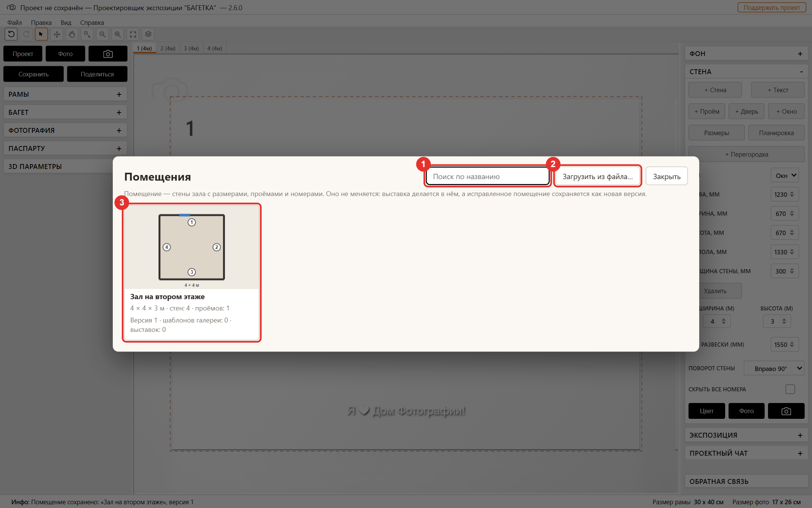This screenshot has height=508, width=812.
Task: Expand the Фотография section
Action: click(x=65, y=130)
